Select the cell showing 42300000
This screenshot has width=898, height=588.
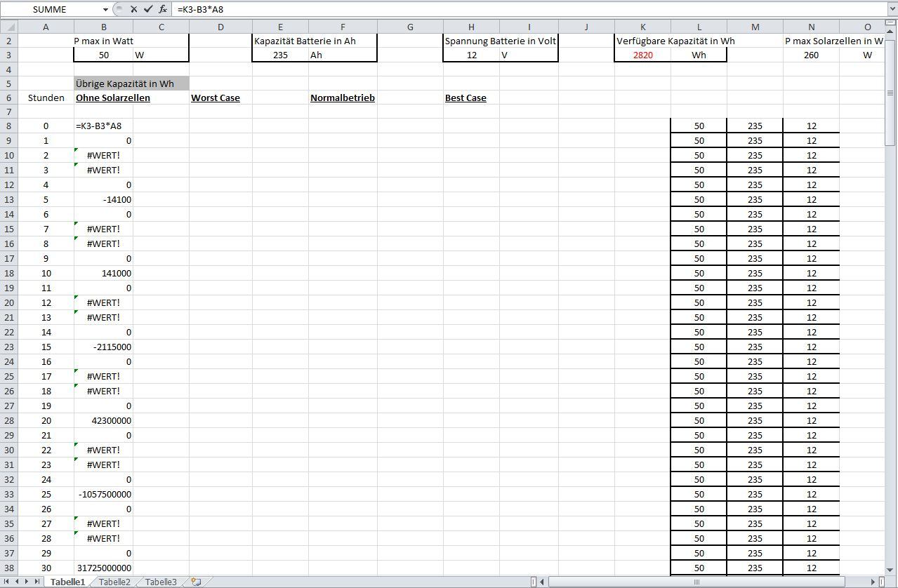(103, 420)
